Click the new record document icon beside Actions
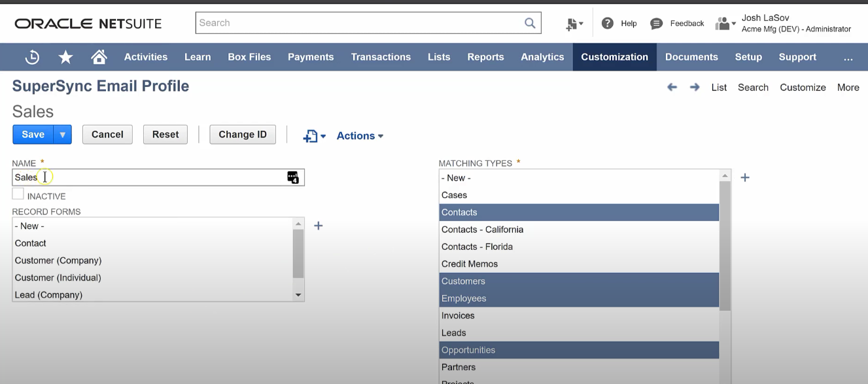Image resolution: width=868 pixels, height=384 pixels. [310, 135]
